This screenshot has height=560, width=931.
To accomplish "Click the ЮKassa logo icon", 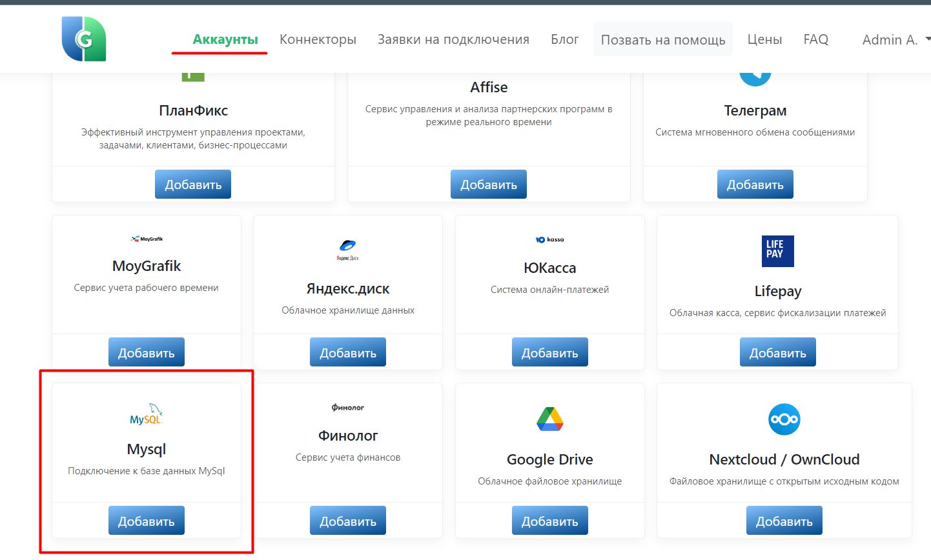I will (549, 239).
